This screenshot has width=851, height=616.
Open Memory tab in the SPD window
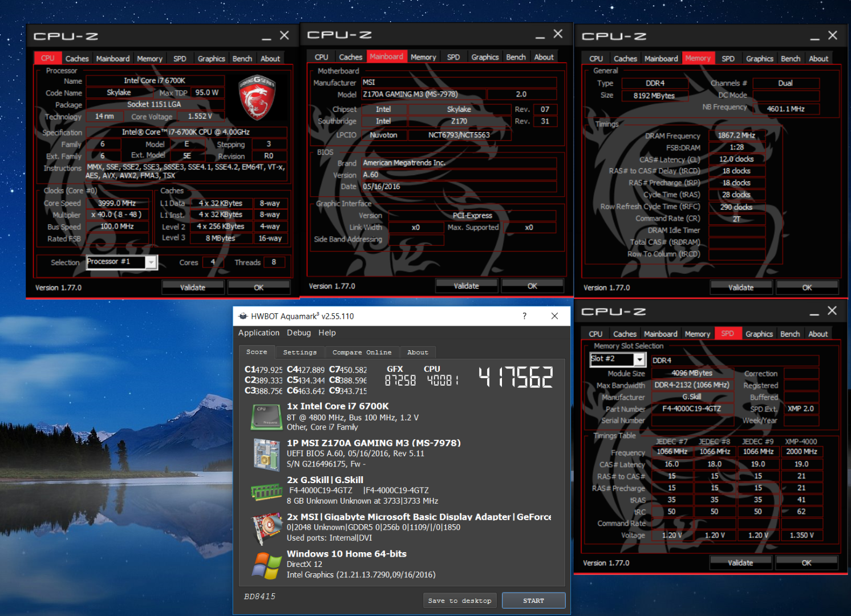[698, 334]
